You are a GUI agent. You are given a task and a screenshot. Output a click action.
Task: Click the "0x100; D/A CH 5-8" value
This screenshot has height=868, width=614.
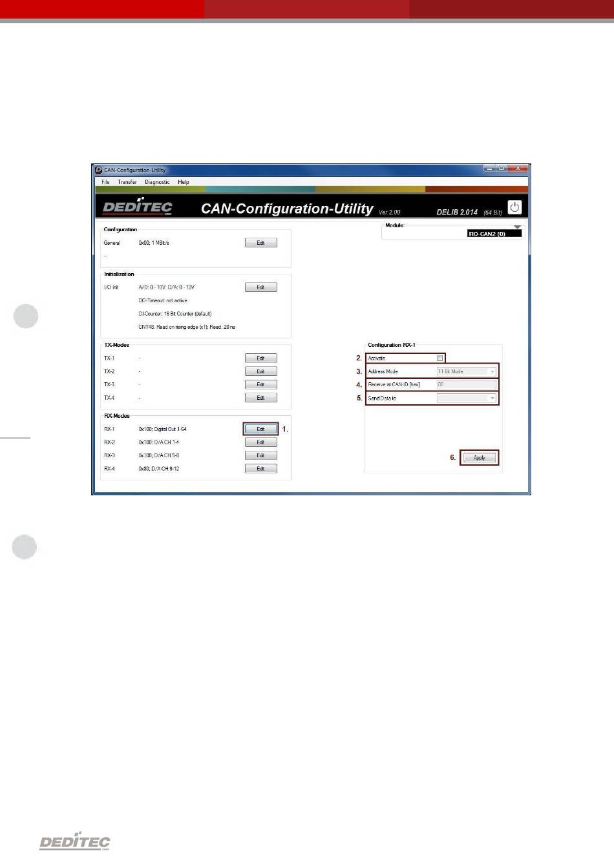(x=159, y=456)
